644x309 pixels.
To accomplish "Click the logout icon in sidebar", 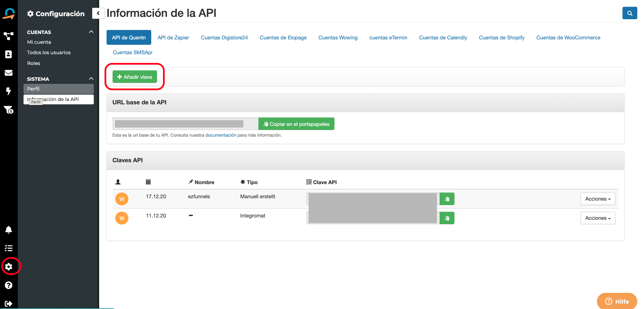I will [9, 304].
